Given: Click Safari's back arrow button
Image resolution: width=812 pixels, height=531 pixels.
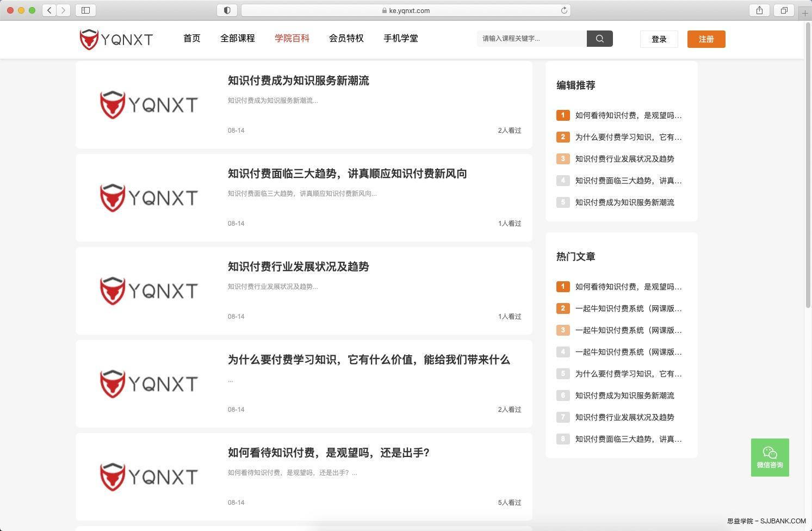Looking at the screenshot, I should (49, 10).
